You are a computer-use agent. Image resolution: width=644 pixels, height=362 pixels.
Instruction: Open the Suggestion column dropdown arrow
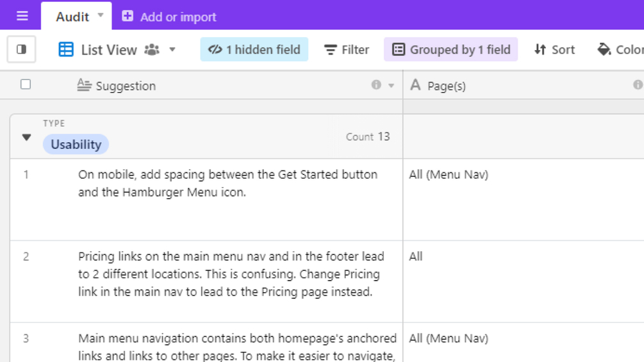pyautogui.click(x=391, y=85)
